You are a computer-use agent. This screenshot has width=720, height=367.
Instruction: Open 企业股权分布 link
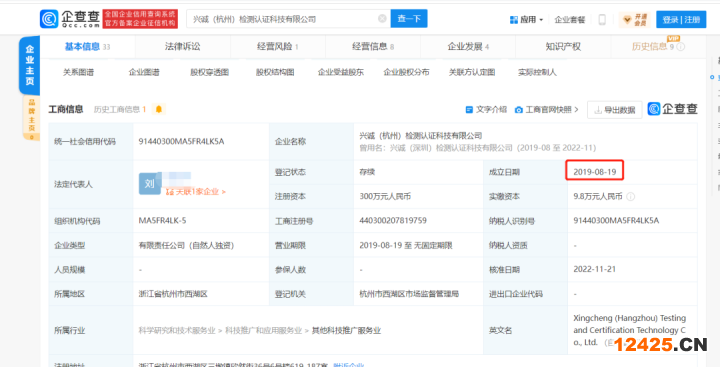point(406,73)
